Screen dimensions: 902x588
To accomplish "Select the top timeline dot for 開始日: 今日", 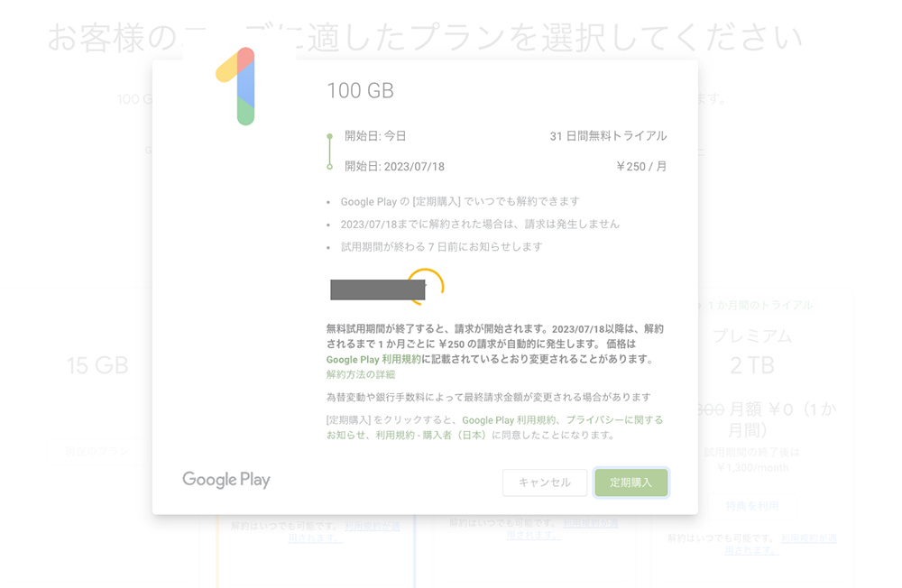I will 329,136.
